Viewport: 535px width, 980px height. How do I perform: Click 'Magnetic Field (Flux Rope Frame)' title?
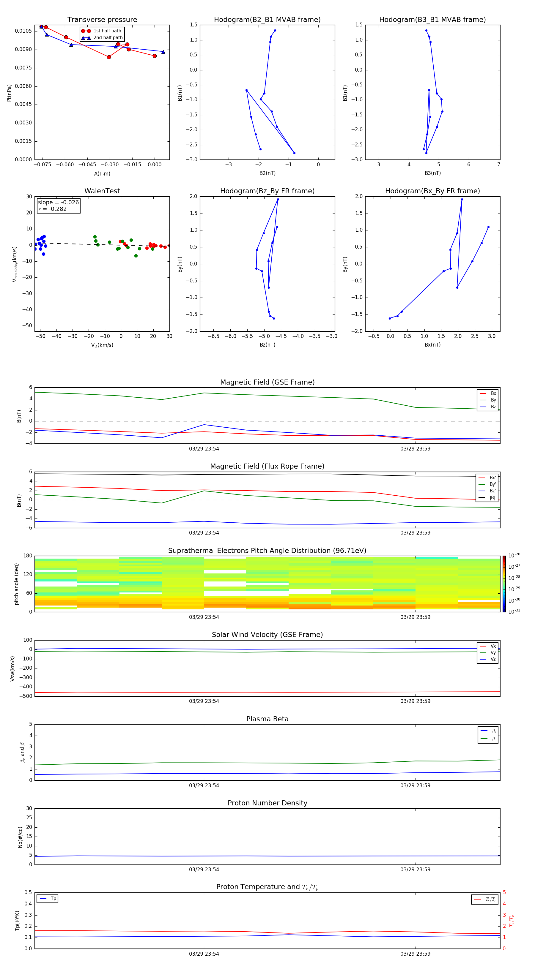(x=267, y=467)
